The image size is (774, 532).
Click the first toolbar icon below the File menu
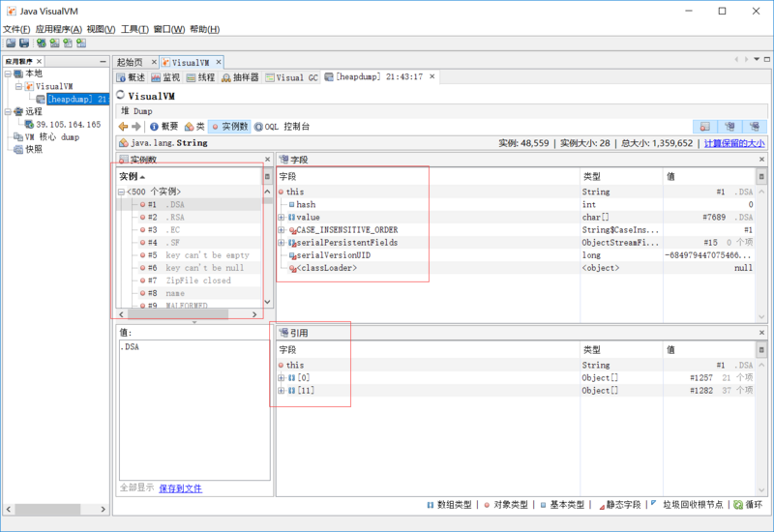click(x=11, y=43)
